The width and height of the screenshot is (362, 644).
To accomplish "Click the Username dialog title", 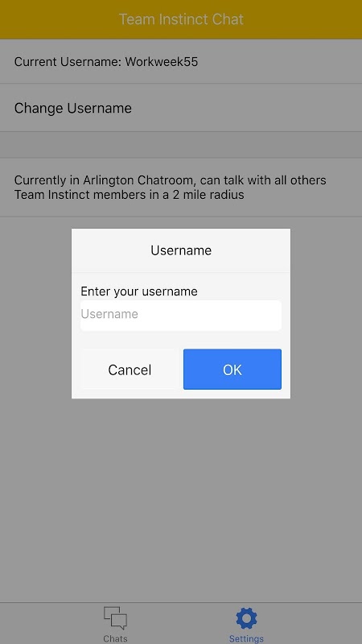I will [x=181, y=250].
